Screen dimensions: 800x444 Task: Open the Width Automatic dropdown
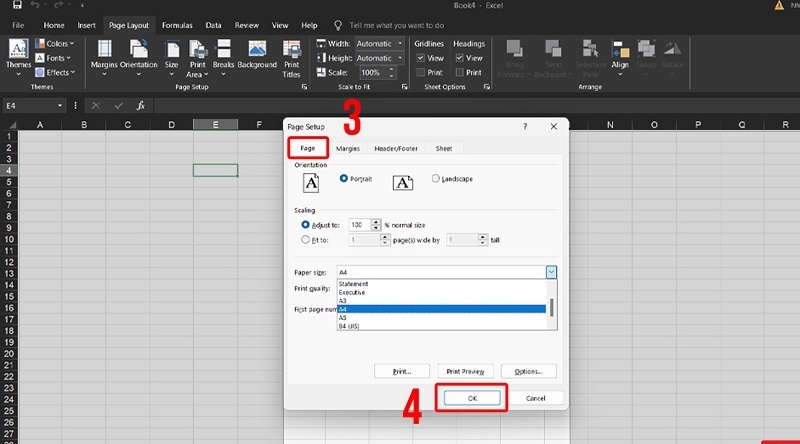click(379, 44)
